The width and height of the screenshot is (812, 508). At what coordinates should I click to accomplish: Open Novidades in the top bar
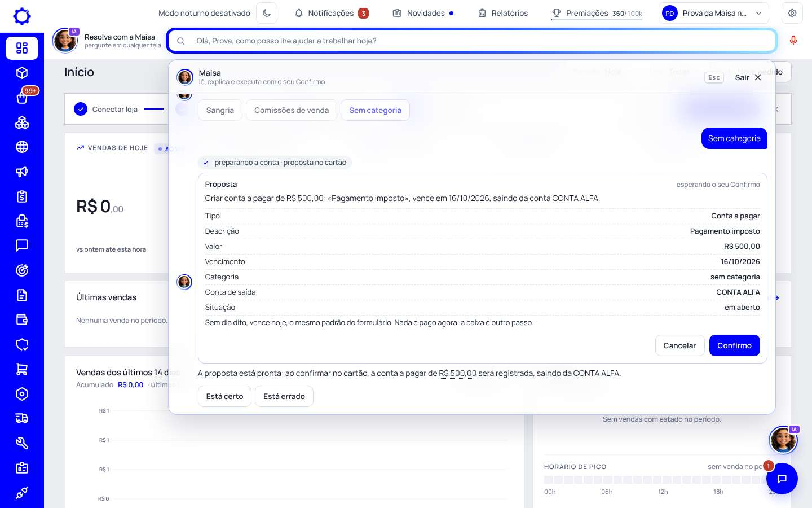(x=423, y=13)
